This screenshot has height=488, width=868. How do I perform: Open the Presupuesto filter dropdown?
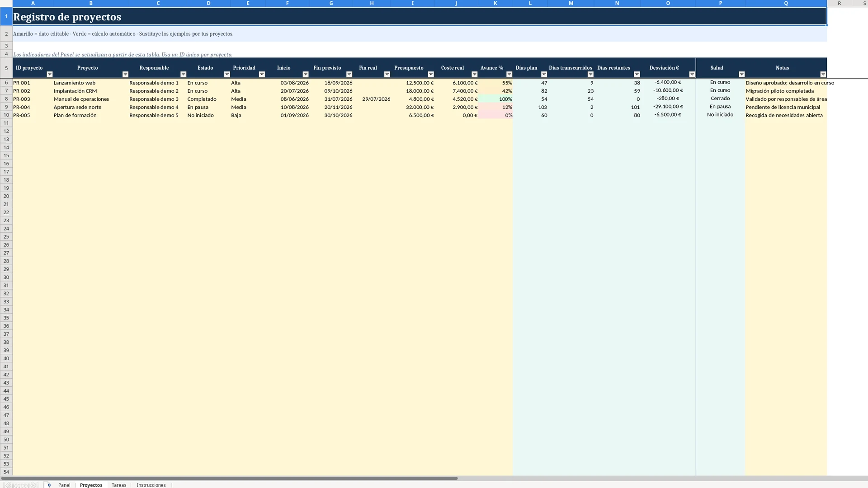(x=430, y=75)
